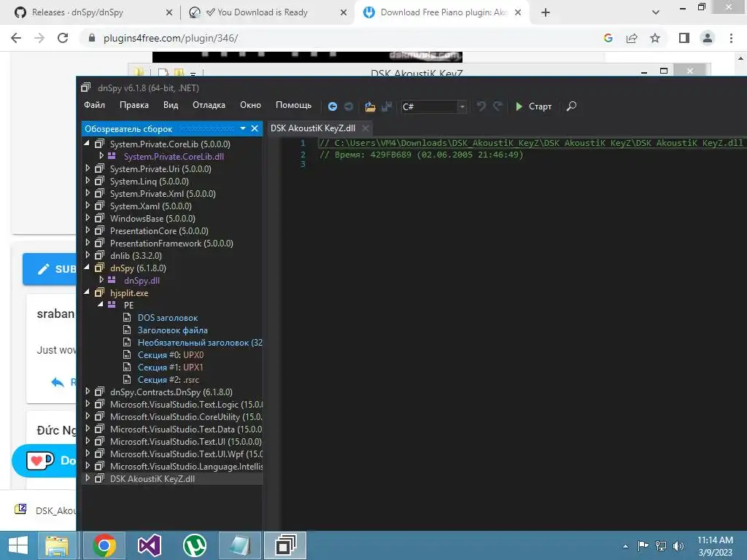Collapse the System.Private.CoreLib (5.0.0.0) node
The height and width of the screenshot is (560, 747).
(x=87, y=144)
